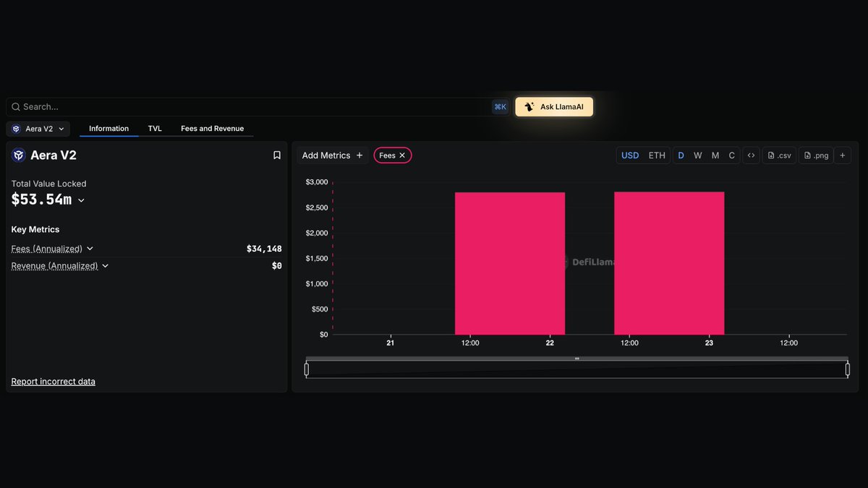Viewport: 868px width, 488px height.
Task: Switch to the Fees and Revenue tab
Action: tap(213, 129)
